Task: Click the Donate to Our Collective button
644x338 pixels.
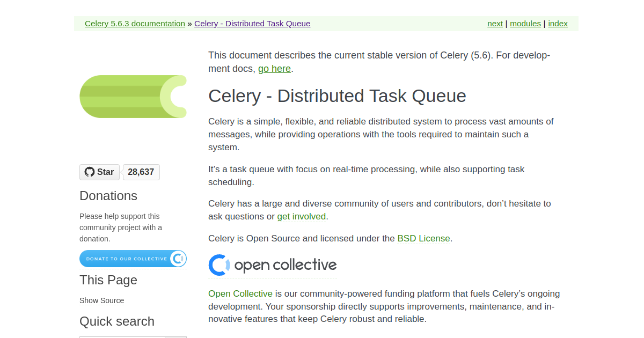Action: pyautogui.click(x=133, y=259)
